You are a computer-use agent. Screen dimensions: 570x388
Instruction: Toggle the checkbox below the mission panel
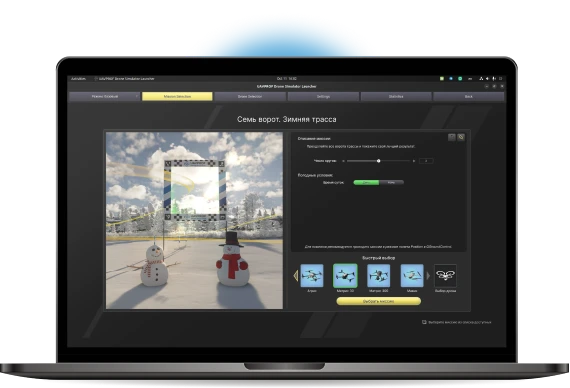coord(424,322)
